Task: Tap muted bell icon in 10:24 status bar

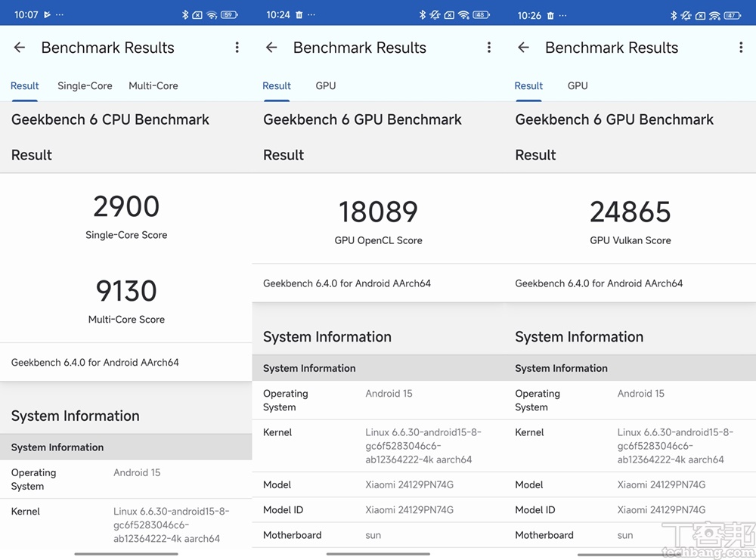Action: [435, 15]
